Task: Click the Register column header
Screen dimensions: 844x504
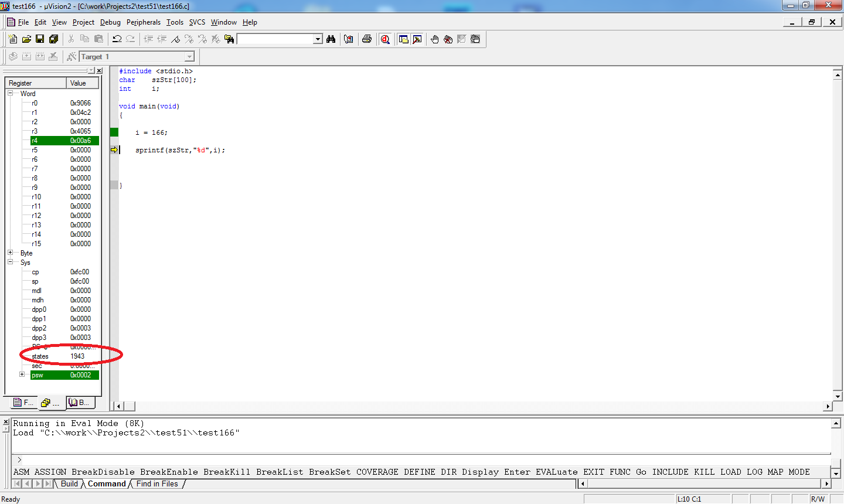Action: coord(36,83)
